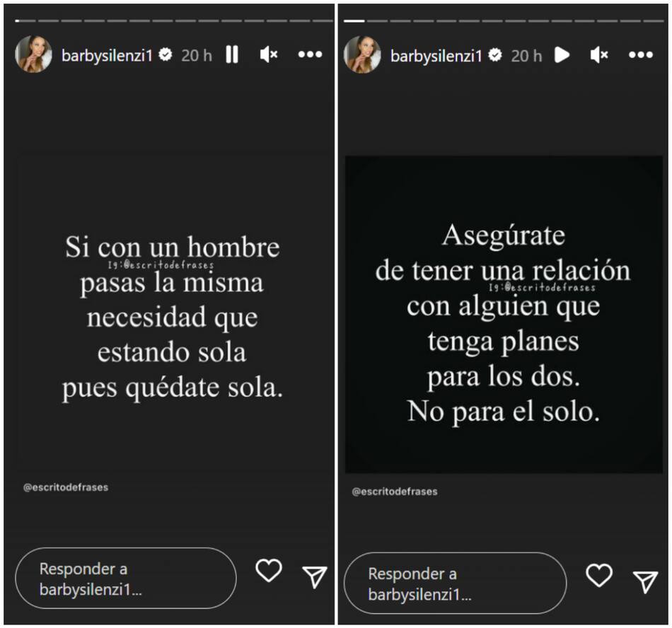Share the left story via paper plane
The width and height of the screenshot is (672, 628).
coord(315,576)
